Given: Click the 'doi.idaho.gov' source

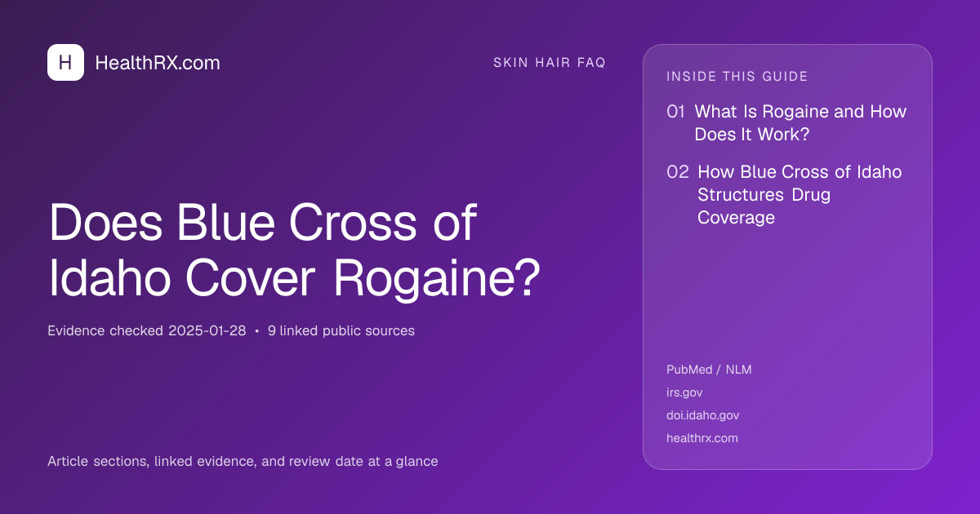Looking at the screenshot, I should click(x=703, y=415).
